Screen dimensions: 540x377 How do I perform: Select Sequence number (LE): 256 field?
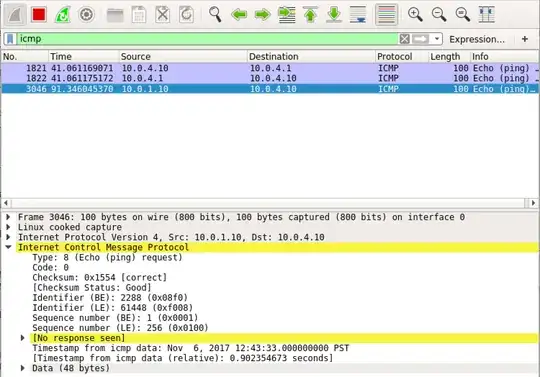tap(120, 328)
